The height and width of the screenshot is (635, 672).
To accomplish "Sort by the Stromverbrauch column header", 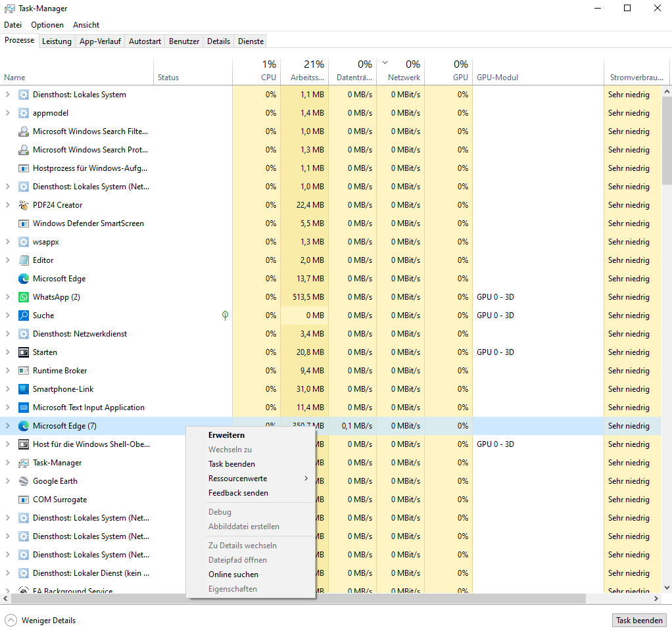I will click(636, 71).
